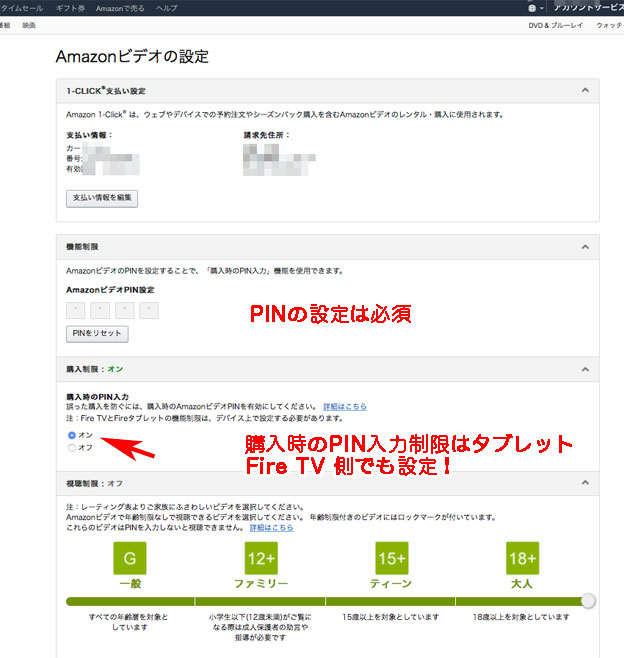Focus the second PIN digit box
Viewport: 624px width, 658px height.
(100, 311)
